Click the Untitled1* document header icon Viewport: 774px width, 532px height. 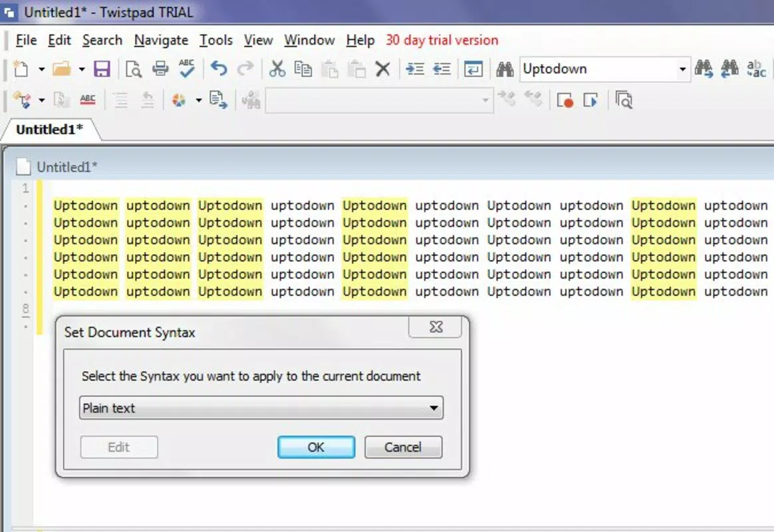tap(23, 167)
